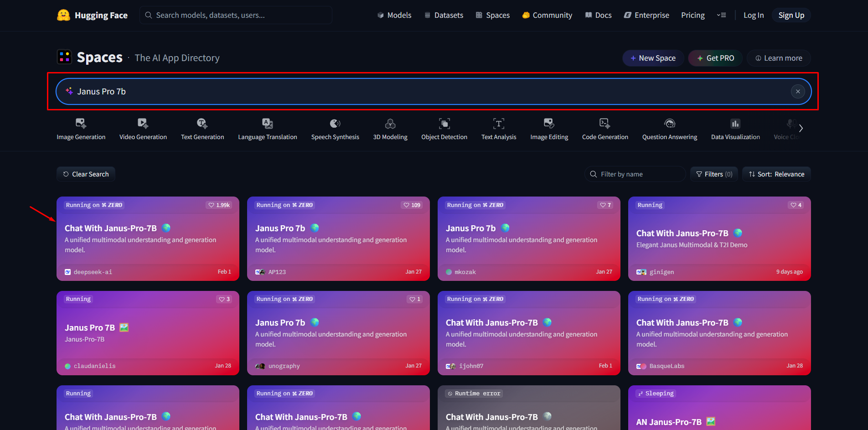Image resolution: width=868 pixels, height=430 pixels.
Task: Click the 4 likes heart on ginigen card
Action: [x=793, y=205]
